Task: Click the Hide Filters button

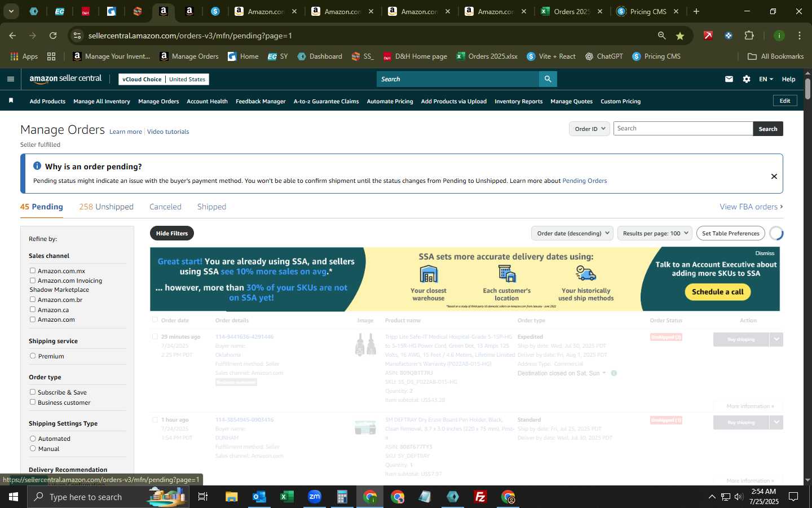Action: point(172,233)
